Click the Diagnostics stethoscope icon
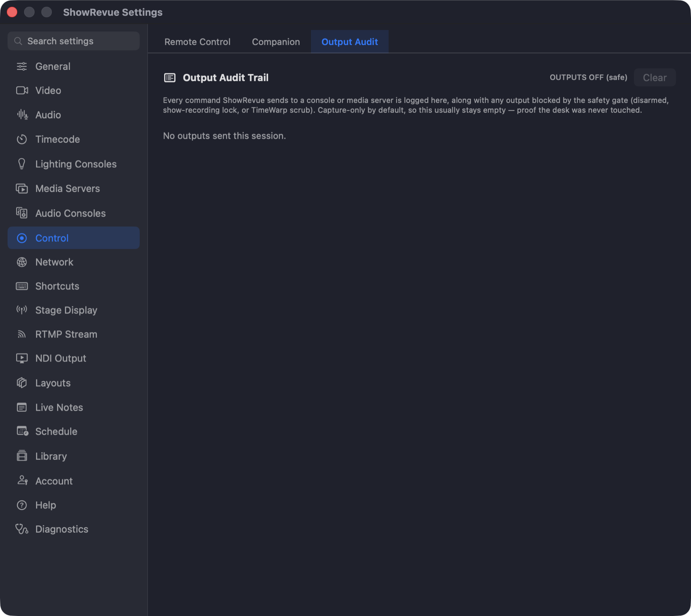The image size is (691, 616). tap(22, 529)
